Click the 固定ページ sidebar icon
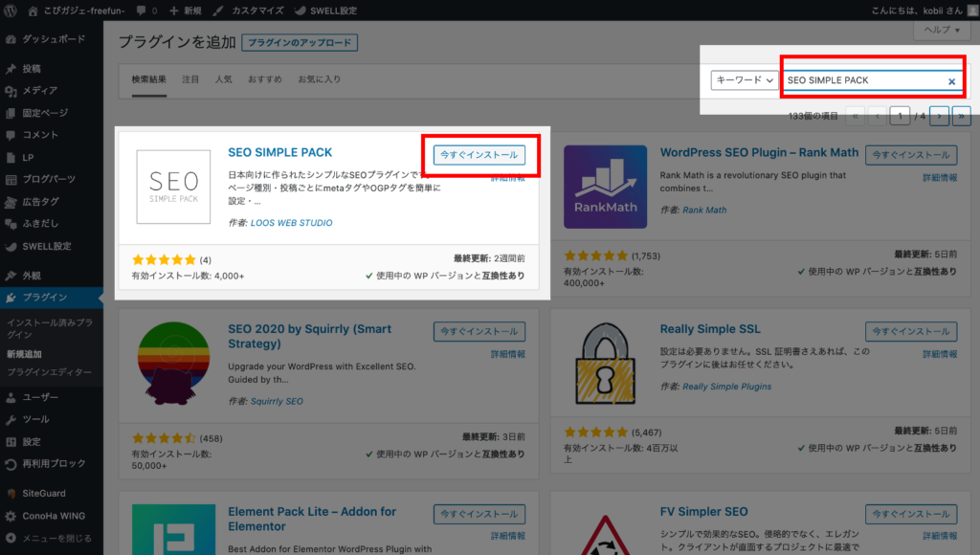The width and height of the screenshot is (980, 555). pos(11,113)
